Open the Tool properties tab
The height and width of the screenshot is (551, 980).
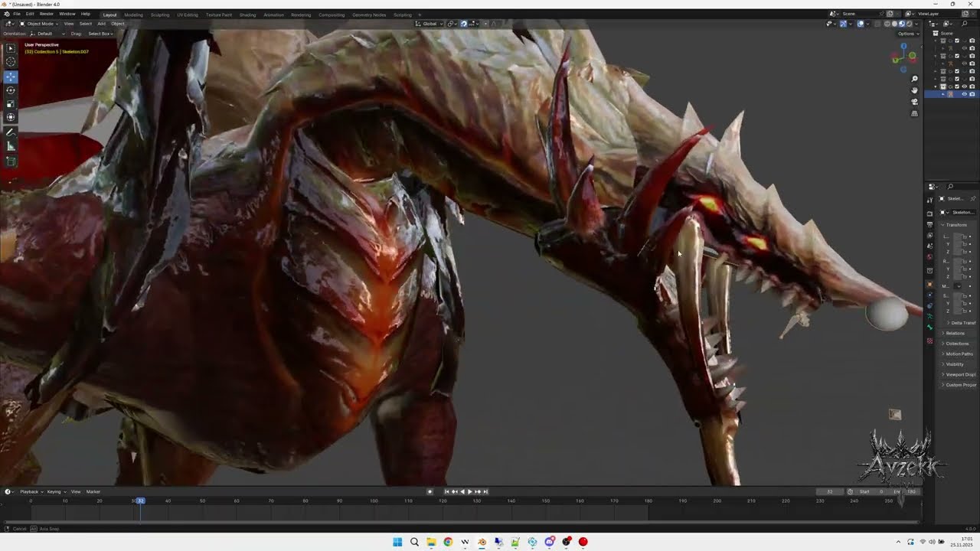[930, 200]
